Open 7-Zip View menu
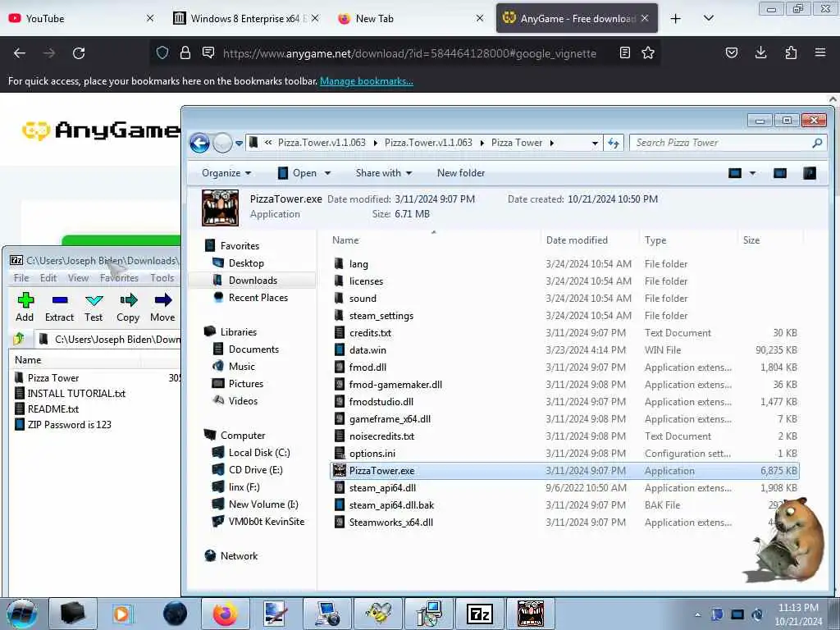 click(78, 278)
